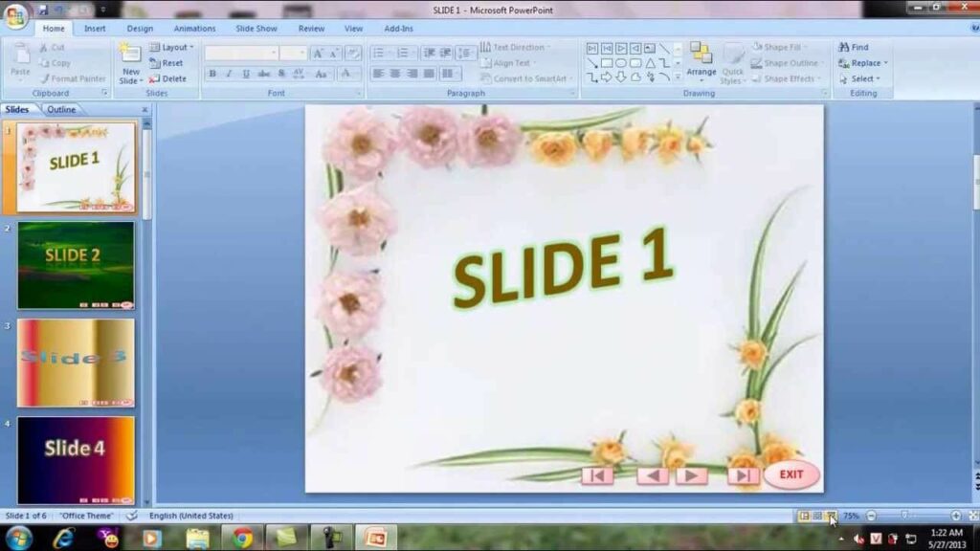Click the zoom slider handle

(904, 516)
